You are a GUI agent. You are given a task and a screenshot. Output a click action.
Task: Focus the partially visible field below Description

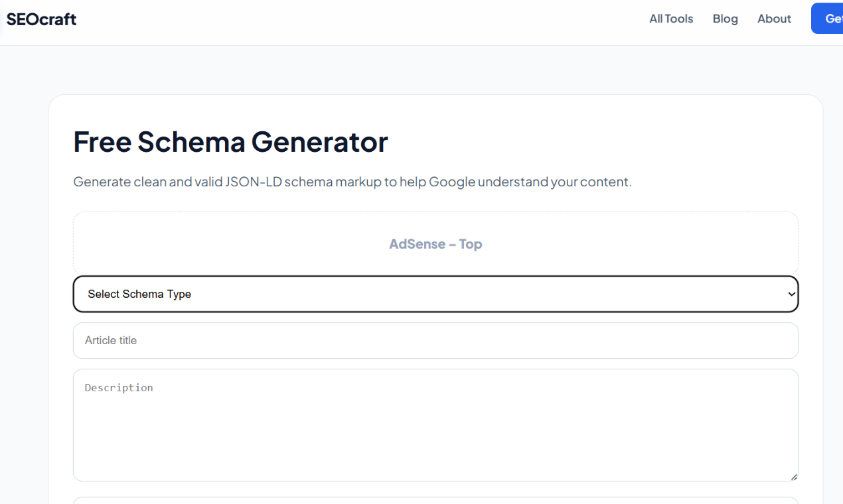click(435, 500)
